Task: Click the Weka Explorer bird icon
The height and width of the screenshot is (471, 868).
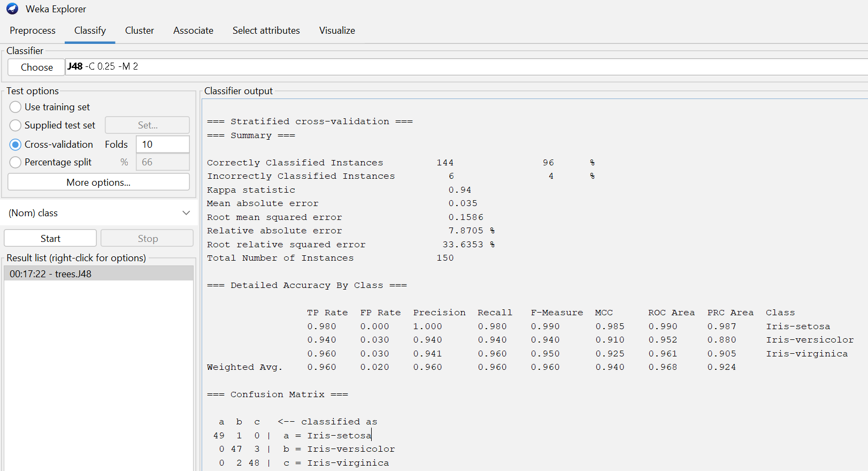Action: click(x=12, y=9)
